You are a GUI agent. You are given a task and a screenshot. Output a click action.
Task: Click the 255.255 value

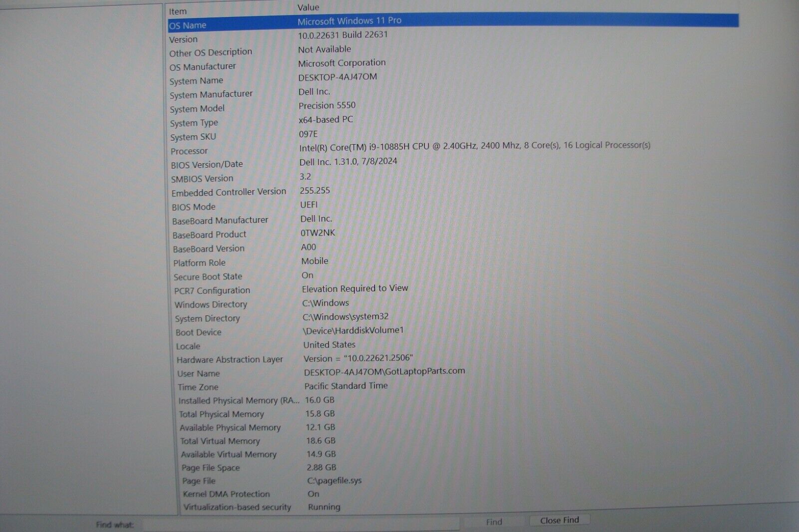(x=315, y=191)
